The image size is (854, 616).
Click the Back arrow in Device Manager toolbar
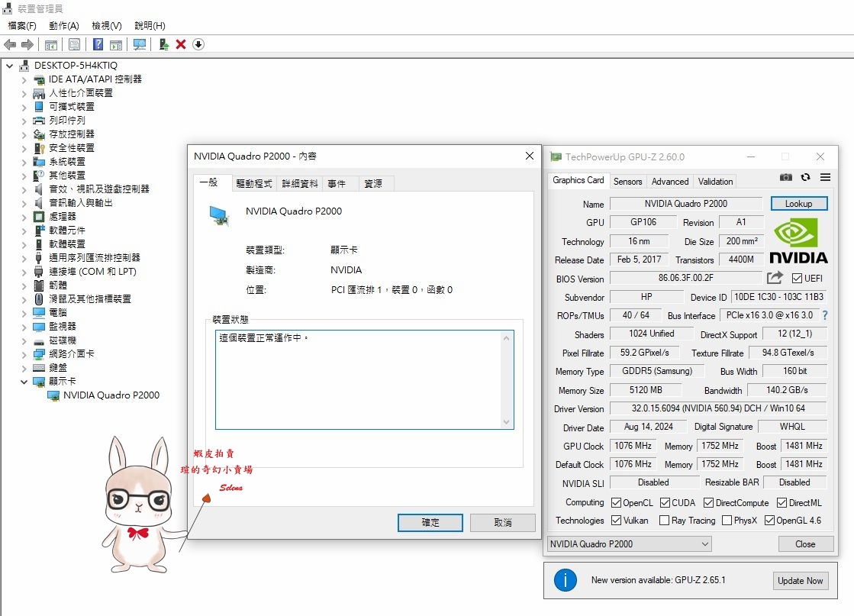(10, 45)
